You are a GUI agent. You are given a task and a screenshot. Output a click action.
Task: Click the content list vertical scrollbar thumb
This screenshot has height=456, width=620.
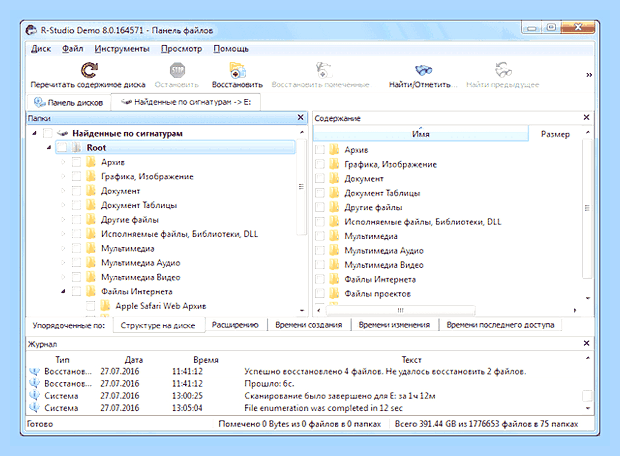(x=587, y=208)
